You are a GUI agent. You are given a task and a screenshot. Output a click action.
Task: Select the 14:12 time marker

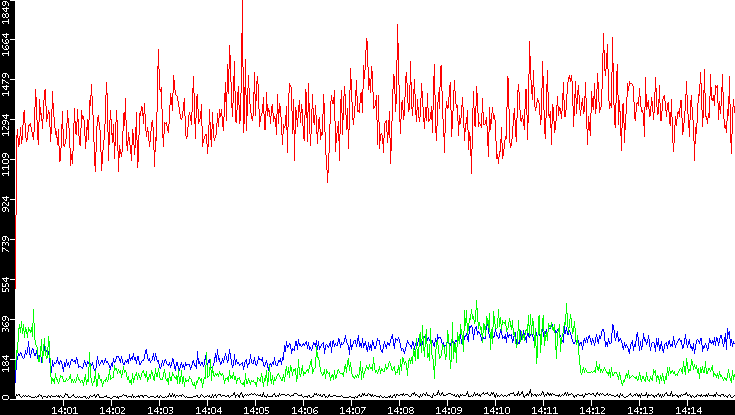click(592, 409)
